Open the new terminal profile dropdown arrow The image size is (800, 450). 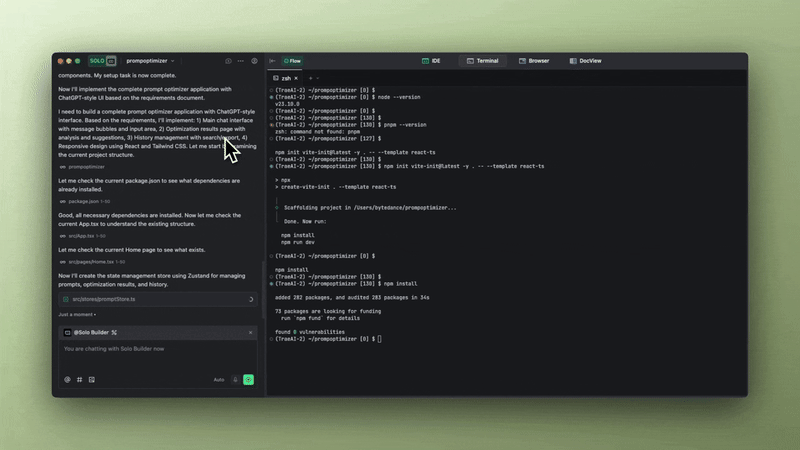tap(317, 78)
